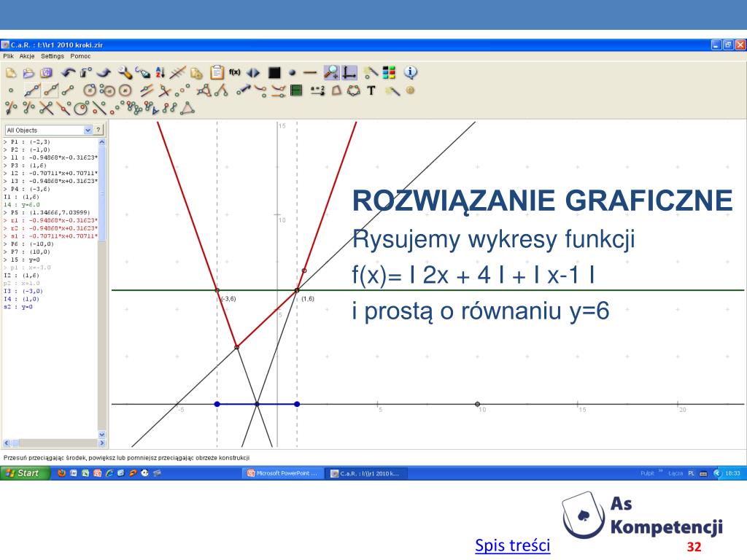The width and height of the screenshot is (747, 560).
Task: Click the redo curved arrow icon
Action: click(104, 73)
